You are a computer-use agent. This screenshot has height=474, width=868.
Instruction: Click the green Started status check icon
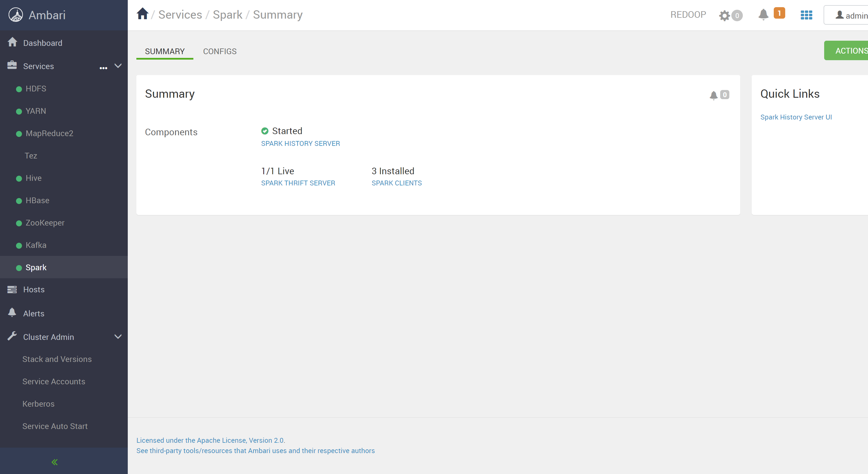click(x=265, y=131)
